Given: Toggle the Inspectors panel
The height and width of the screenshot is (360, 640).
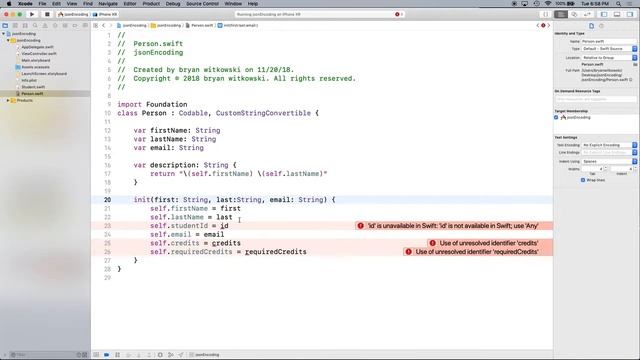Looking at the screenshot, I should pos(630,14).
